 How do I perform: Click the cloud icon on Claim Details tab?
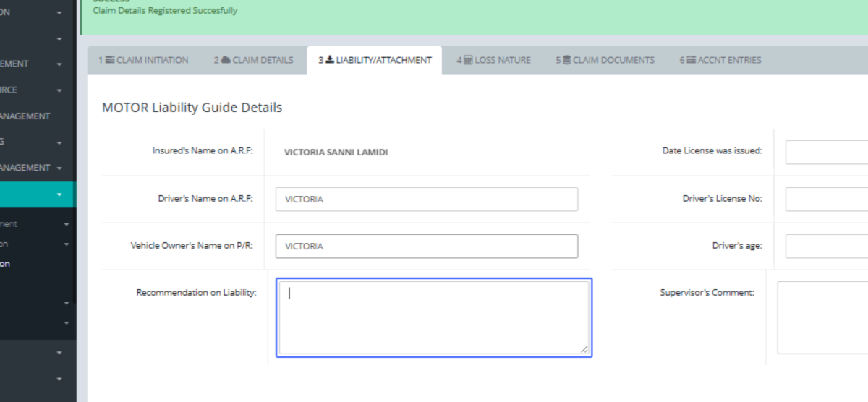click(226, 60)
